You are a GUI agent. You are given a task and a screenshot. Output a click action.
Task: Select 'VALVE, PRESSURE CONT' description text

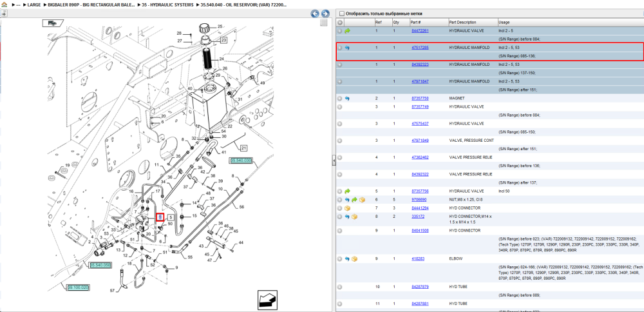[x=472, y=141]
